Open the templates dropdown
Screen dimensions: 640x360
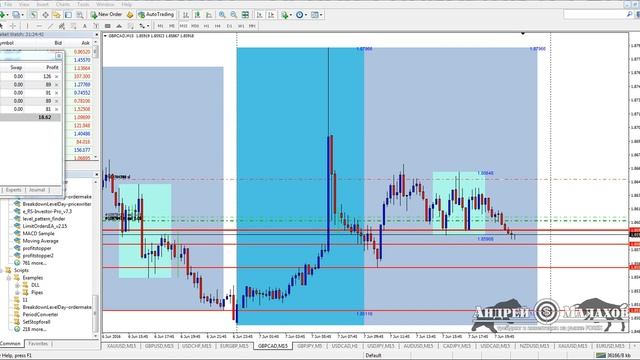[317, 15]
